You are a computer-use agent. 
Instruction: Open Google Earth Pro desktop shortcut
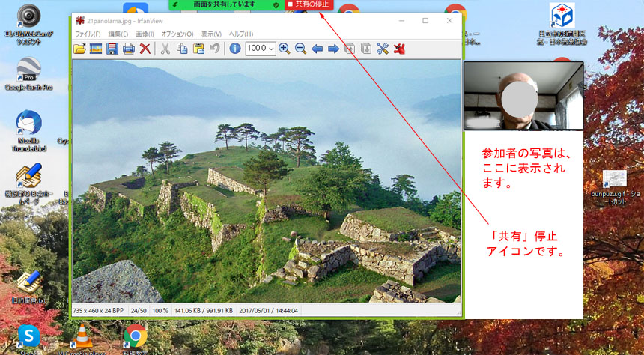tap(28, 73)
